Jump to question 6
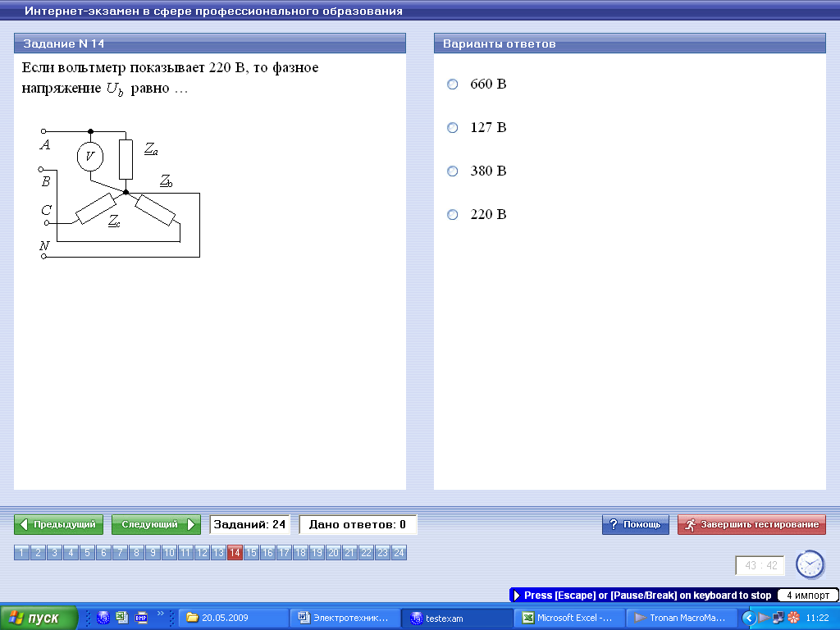The image size is (840, 630). tap(103, 552)
